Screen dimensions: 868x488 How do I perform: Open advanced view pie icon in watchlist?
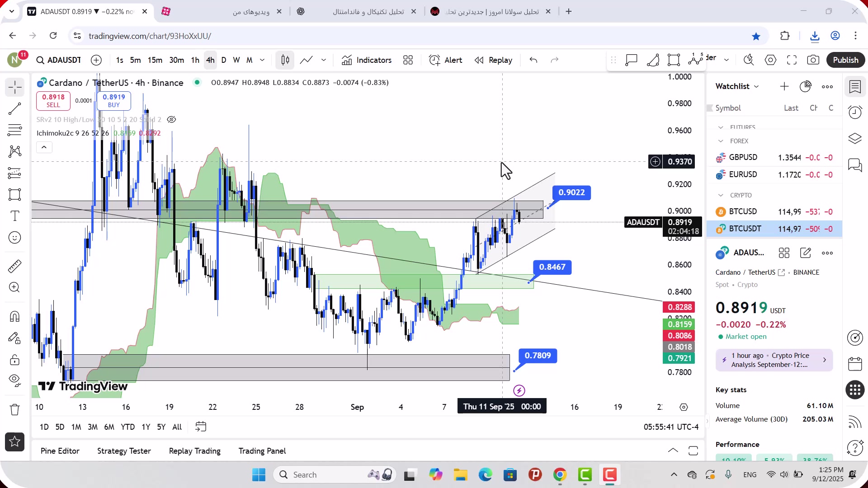pos(806,86)
